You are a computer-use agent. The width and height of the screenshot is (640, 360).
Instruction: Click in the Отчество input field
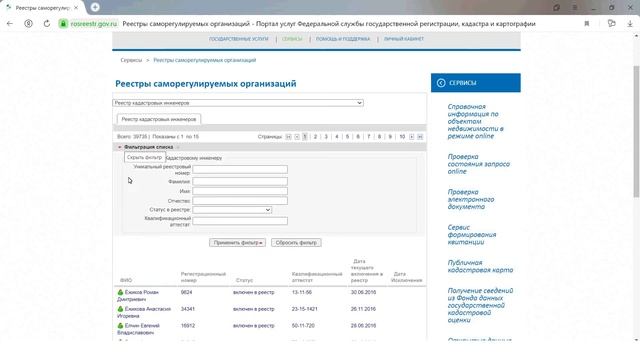tap(240, 201)
